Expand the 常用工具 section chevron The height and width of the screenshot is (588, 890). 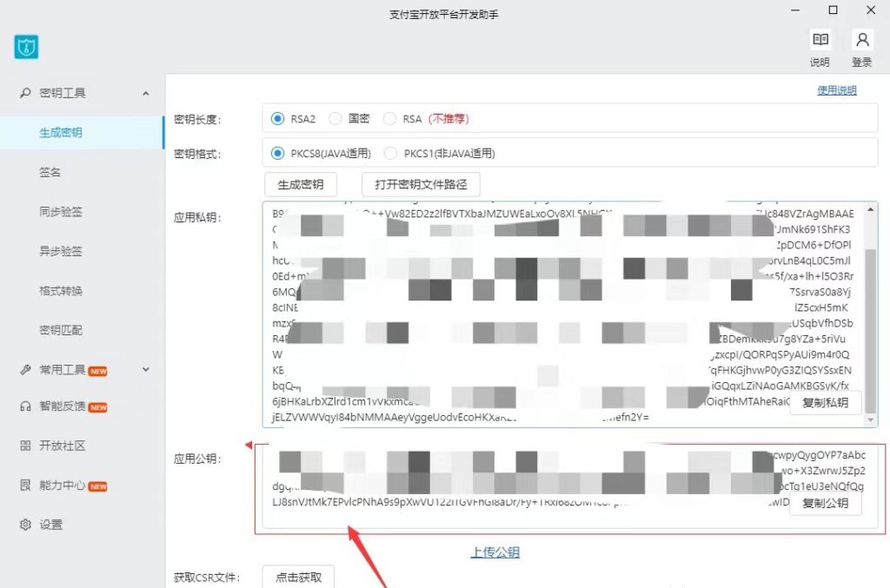(146, 370)
